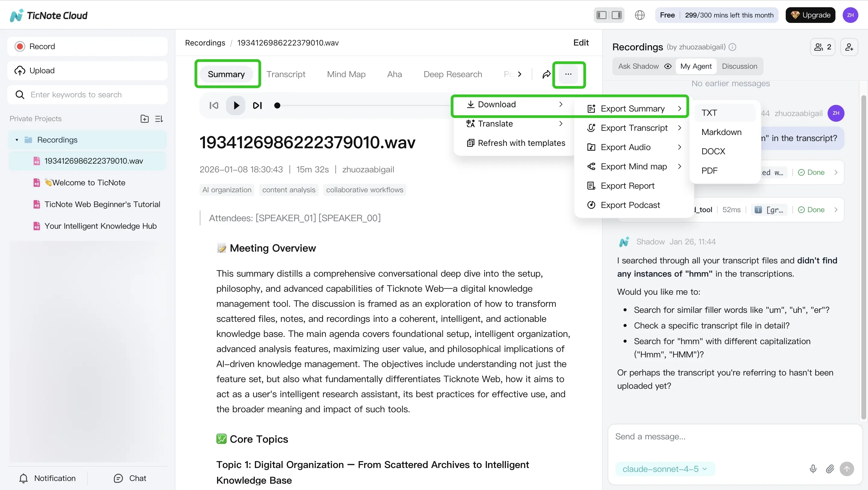Create a new project folder in Private Projects
The width and height of the screenshot is (868, 490).
click(144, 119)
